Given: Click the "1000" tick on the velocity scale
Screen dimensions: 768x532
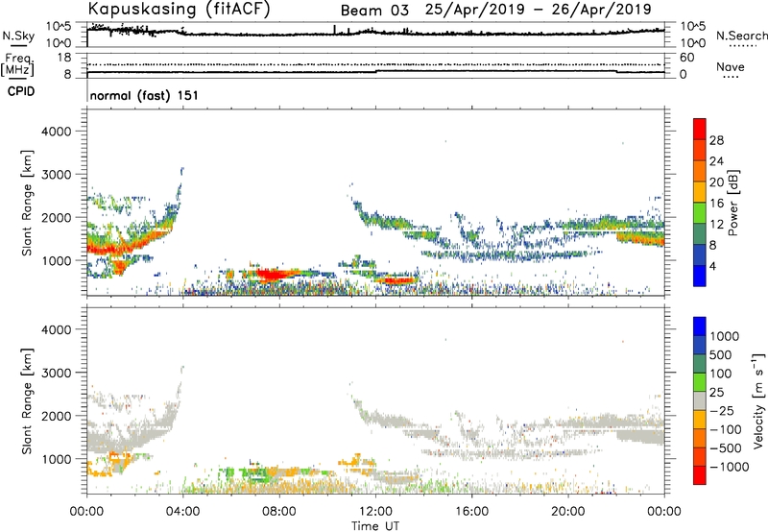Looking at the screenshot, I should point(724,336).
